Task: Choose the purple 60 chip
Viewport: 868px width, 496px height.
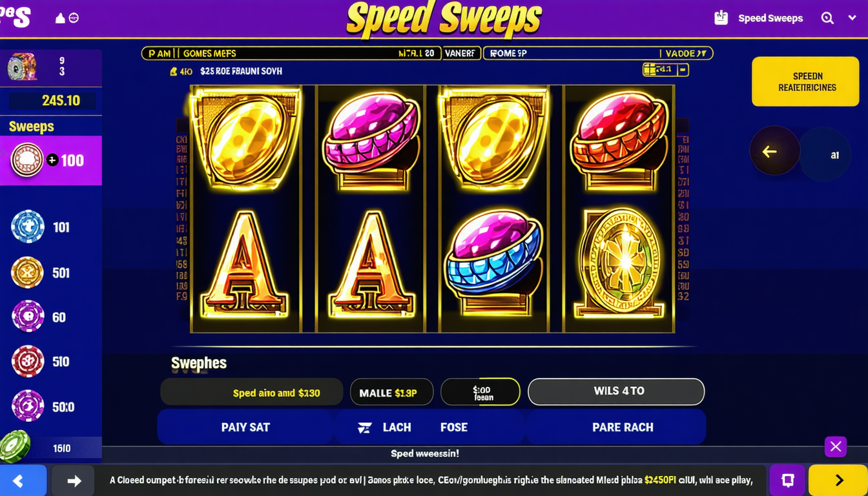Action: tap(28, 316)
